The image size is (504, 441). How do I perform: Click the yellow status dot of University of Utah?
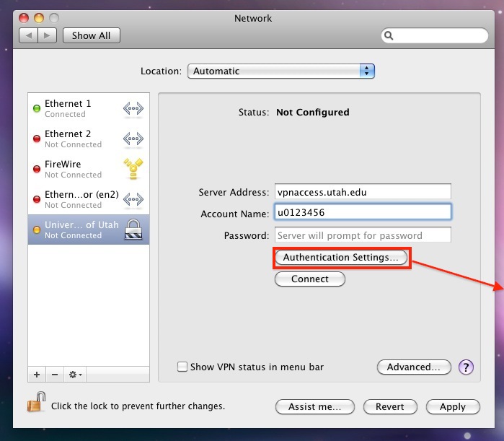(37, 230)
